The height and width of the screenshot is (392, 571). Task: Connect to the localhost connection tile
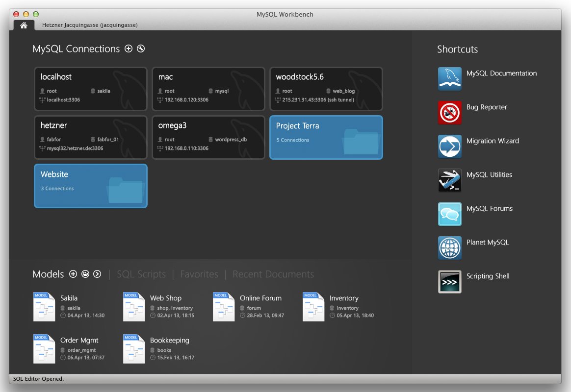point(91,89)
